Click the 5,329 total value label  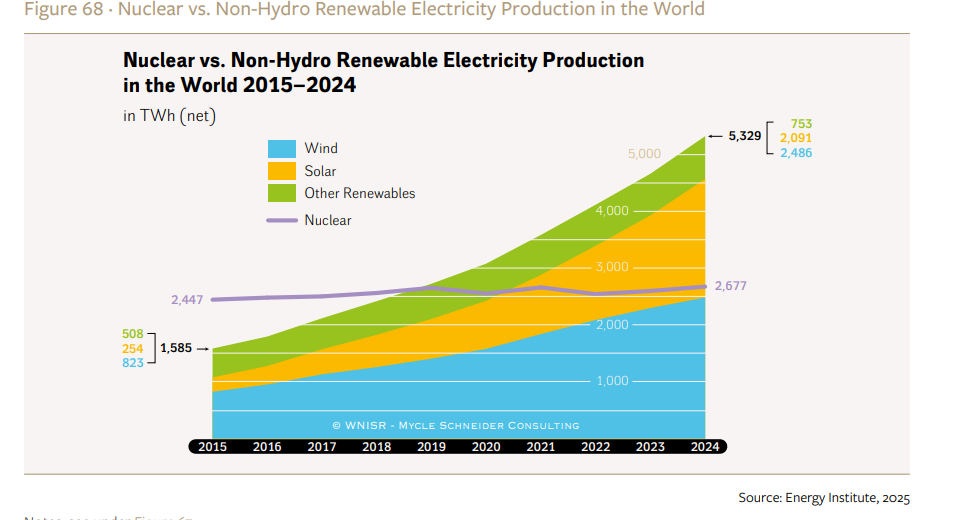point(745,136)
